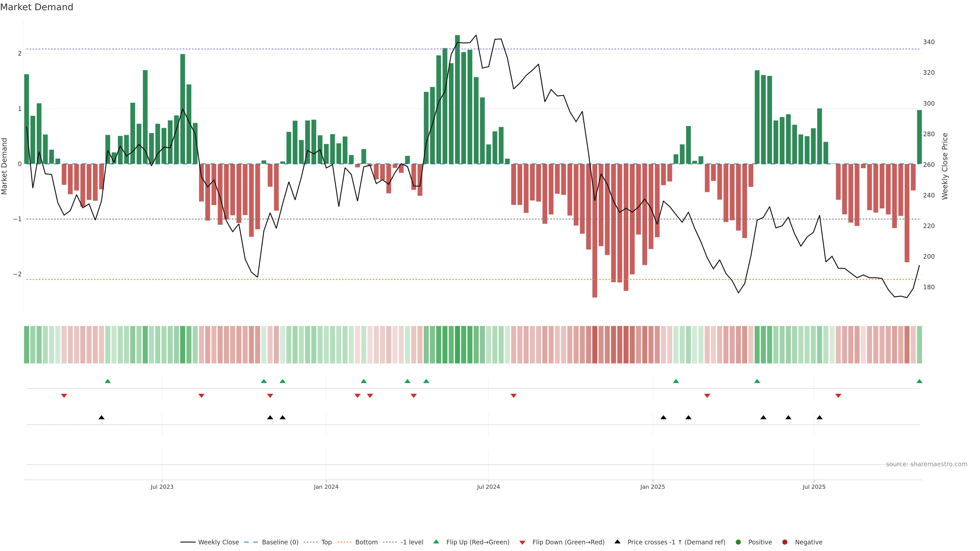The width and height of the screenshot is (980, 551).
Task: Click the Jul 2025 axis label
Action: 814,487
